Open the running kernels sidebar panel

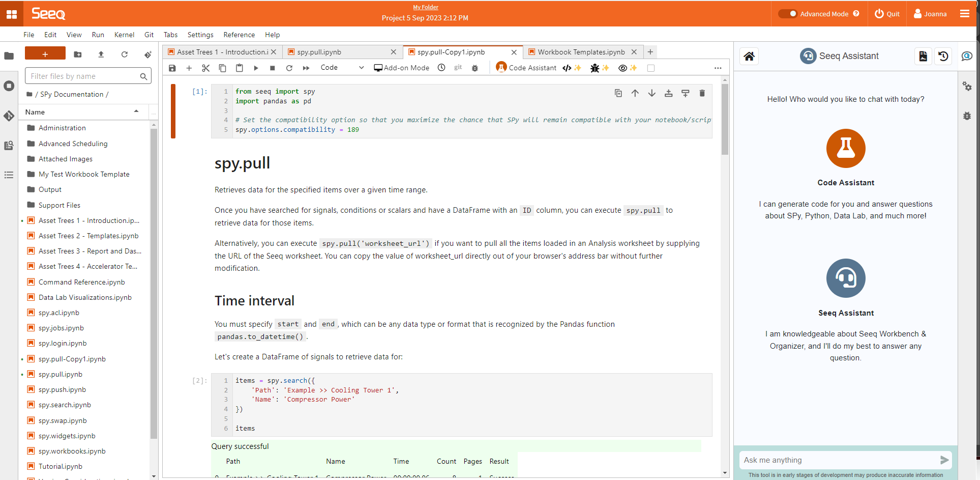(9, 86)
